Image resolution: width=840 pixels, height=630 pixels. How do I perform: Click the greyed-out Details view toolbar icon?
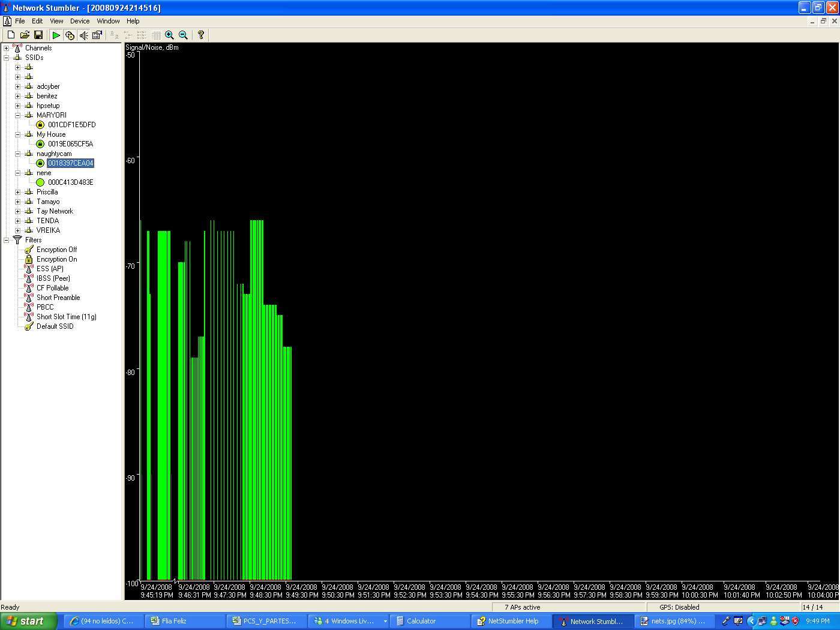pos(156,35)
